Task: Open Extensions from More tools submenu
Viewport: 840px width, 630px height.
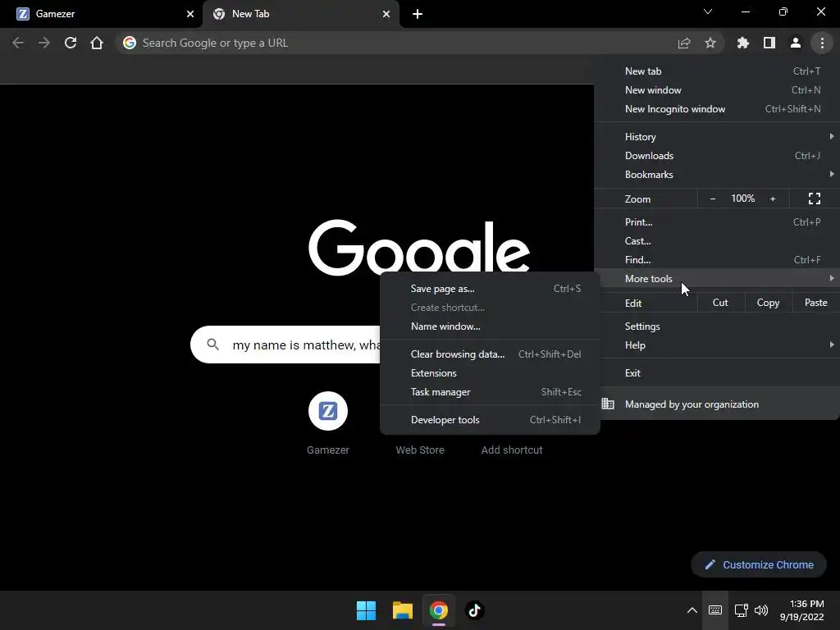Action: 490,372
